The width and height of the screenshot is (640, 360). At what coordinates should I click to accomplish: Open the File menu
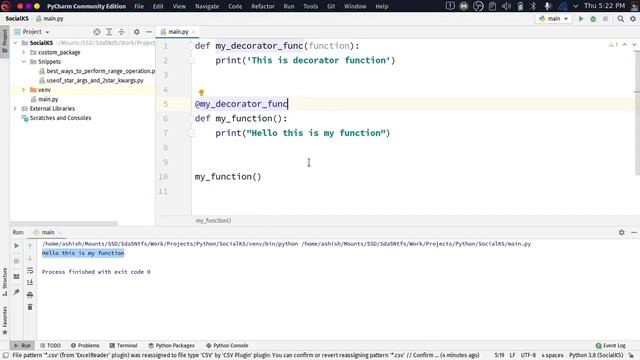[139, 6]
